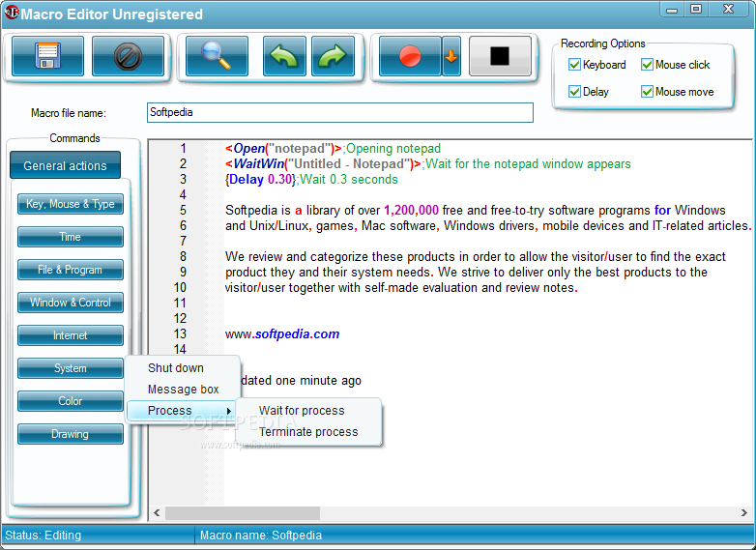This screenshot has width=756, height=550.
Task: Click the Open("notepad") command on line 1
Action: pyautogui.click(x=283, y=149)
